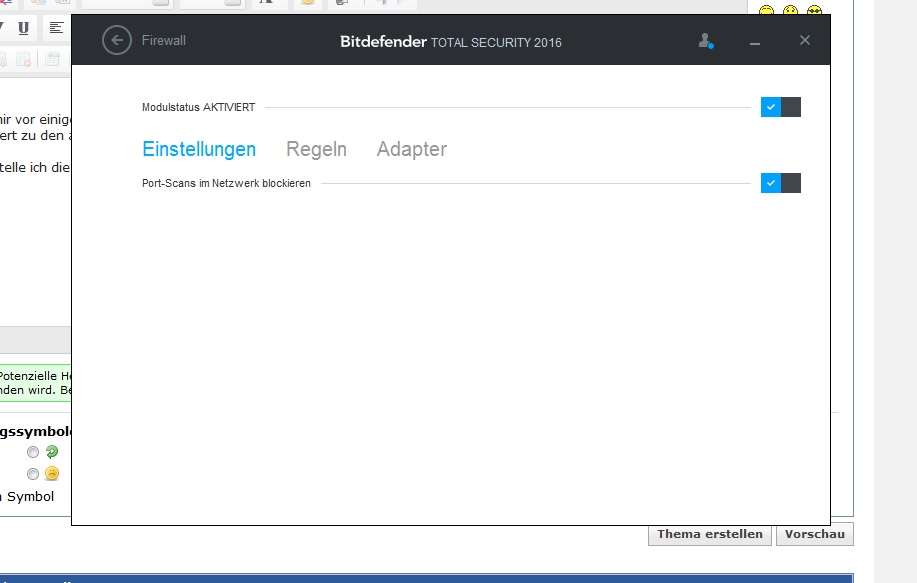
Task: Select radio button beside sad smiley symbol
Action: click(33, 474)
